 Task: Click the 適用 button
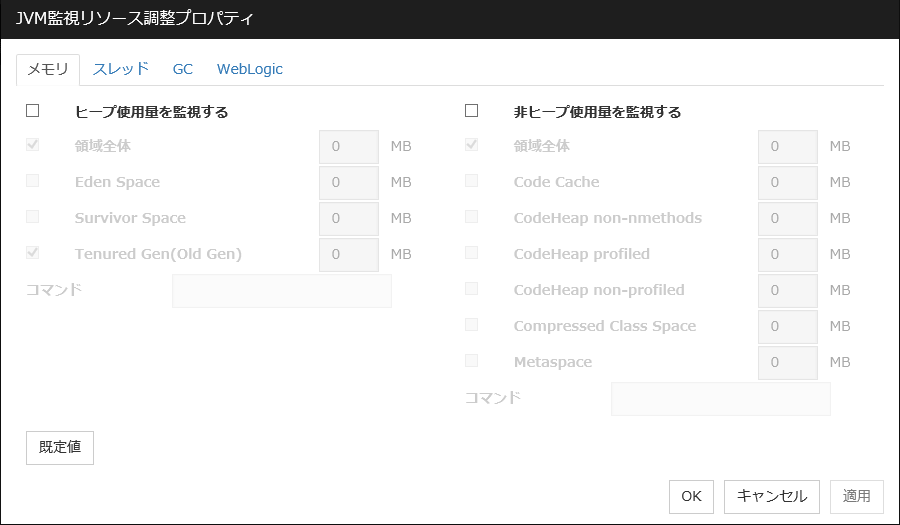(857, 496)
